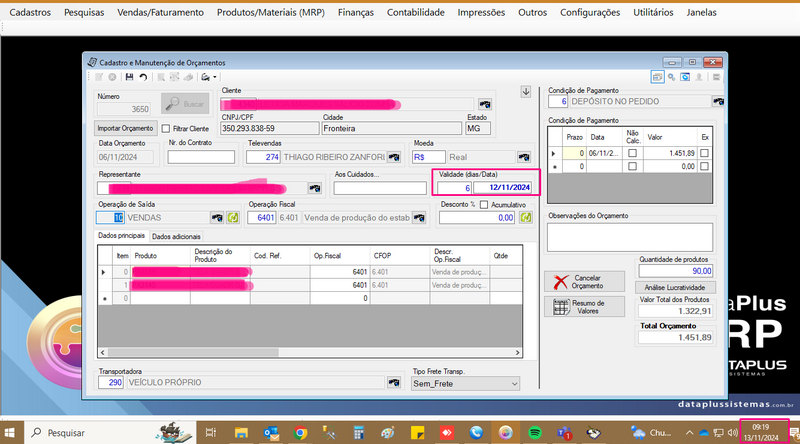This screenshot has height=444, width=800.
Task: Click the Quantidade de produtos field 90,00
Action: [x=676, y=271]
